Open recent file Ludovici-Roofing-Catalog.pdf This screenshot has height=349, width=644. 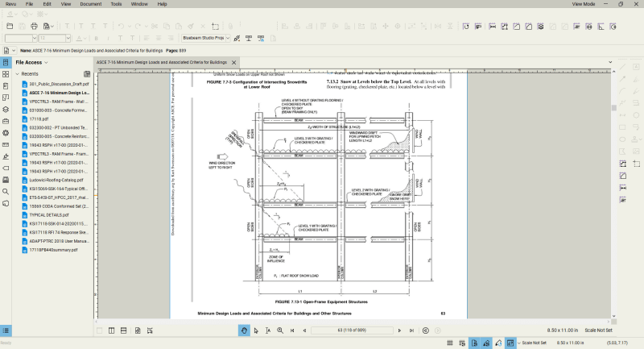tap(56, 180)
